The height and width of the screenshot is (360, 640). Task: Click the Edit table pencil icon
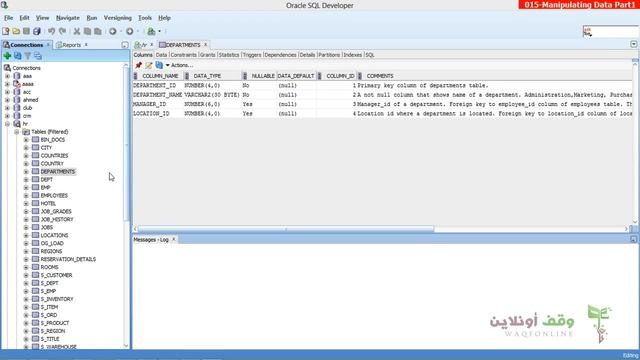[x=149, y=65]
